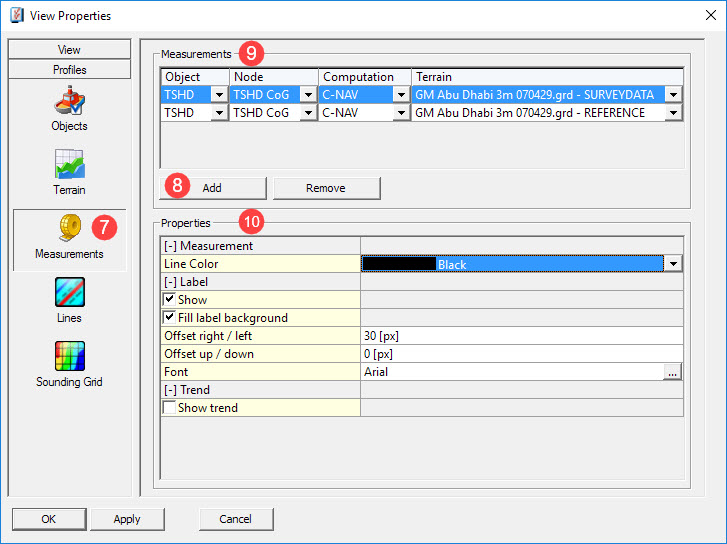Switch to the Profiles tab
The image size is (727, 544).
(x=69, y=70)
